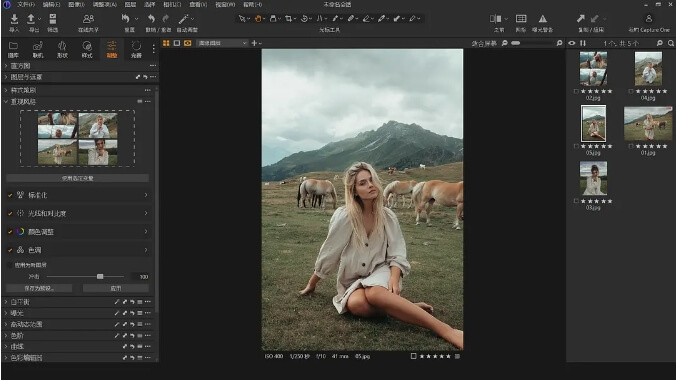The height and width of the screenshot is (380, 676).
Task: Expand the 图层与蒙版 (Layers and masks) panel
Action: tap(6, 77)
